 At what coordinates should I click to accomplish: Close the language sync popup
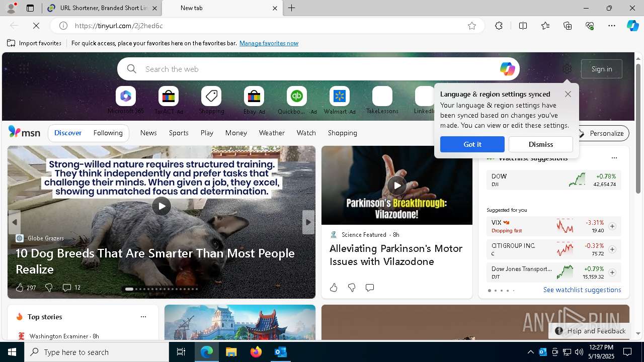pyautogui.click(x=568, y=94)
